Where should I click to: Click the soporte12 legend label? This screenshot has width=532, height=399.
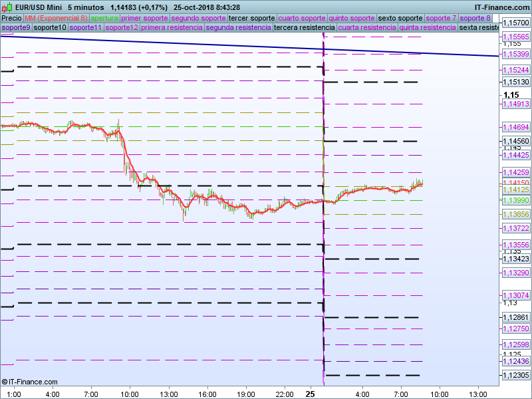pyautogui.click(x=121, y=28)
